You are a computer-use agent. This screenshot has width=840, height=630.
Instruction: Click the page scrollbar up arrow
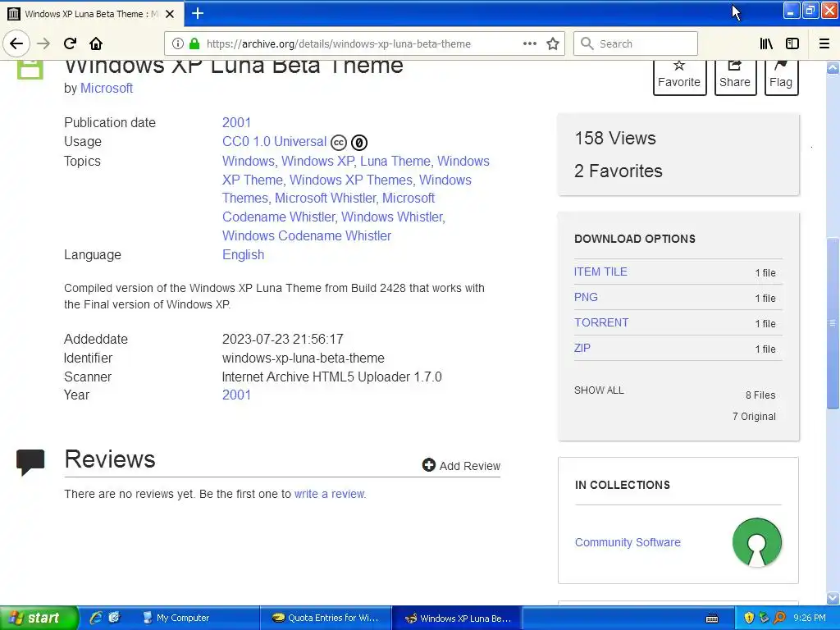(833, 67)
